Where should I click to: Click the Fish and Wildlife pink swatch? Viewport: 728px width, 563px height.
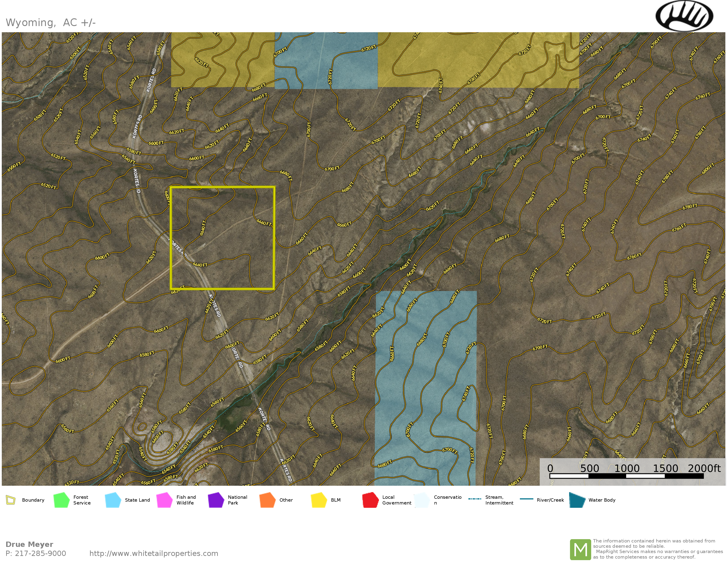click(164, 500)
